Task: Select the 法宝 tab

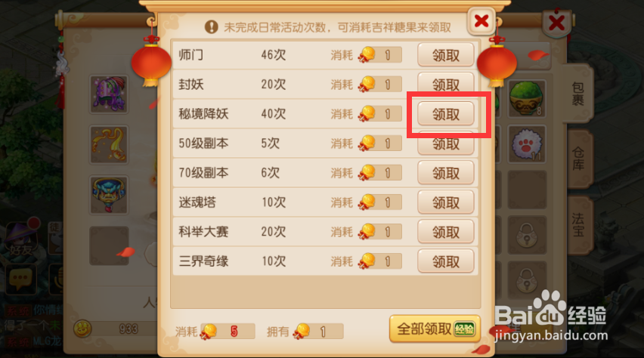Action: (578, 224)
